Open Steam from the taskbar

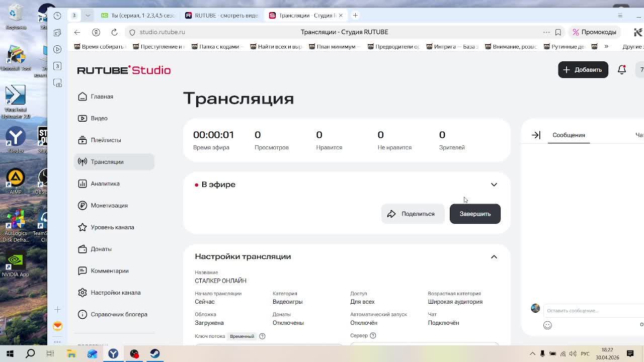pyautogui.click(x=154, y=354)
